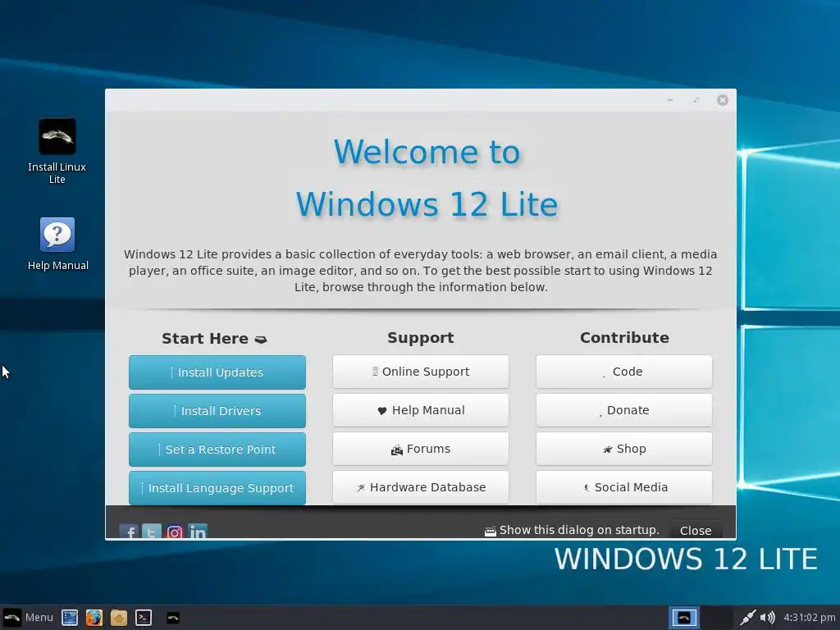Screen dimensions: 840x630
Task: Open the Menu button on the taskbar
Action: click(28, 617)
